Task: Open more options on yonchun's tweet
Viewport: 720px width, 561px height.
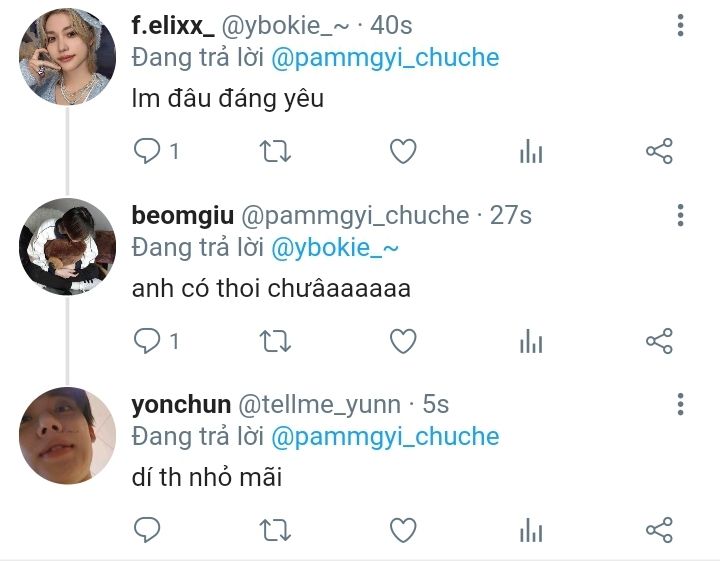Action: (x=681, y=404)
